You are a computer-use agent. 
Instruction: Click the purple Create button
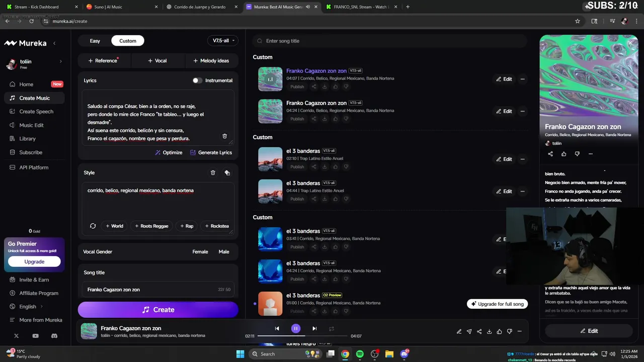[x=158, y=310]
